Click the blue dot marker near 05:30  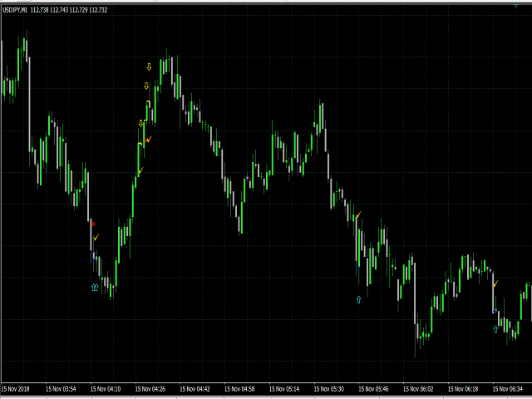(x=358, y=265)
